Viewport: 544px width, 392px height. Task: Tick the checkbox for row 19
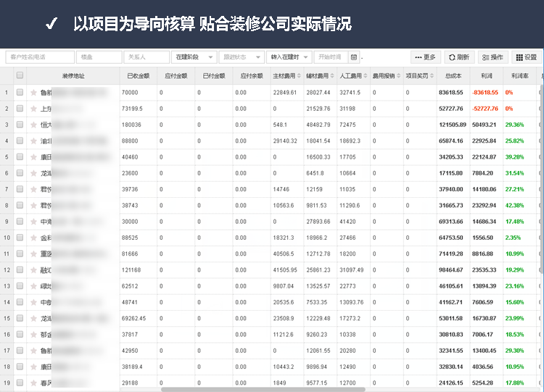click(20, 383)
